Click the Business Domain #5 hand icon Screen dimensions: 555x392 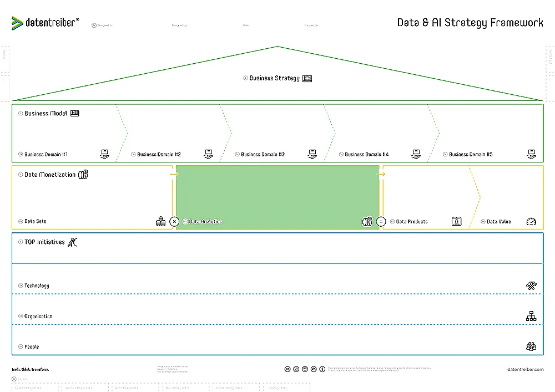pos(531,154)
